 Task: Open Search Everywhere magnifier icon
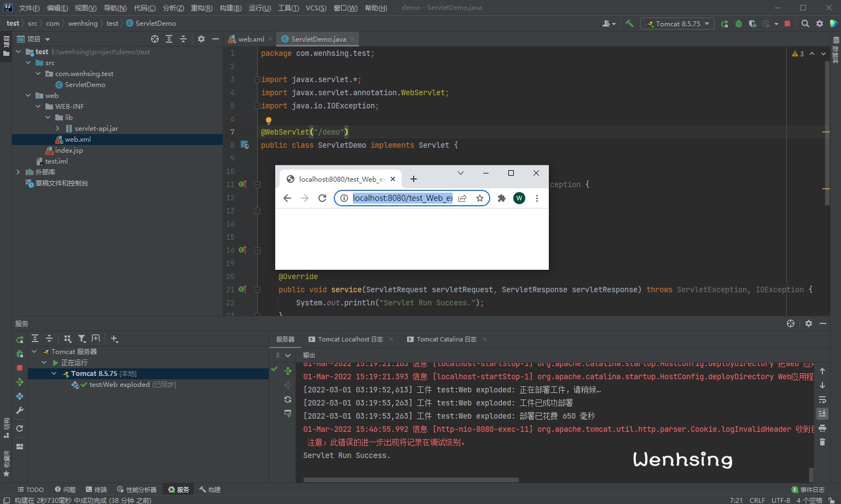tap(805, 24)
